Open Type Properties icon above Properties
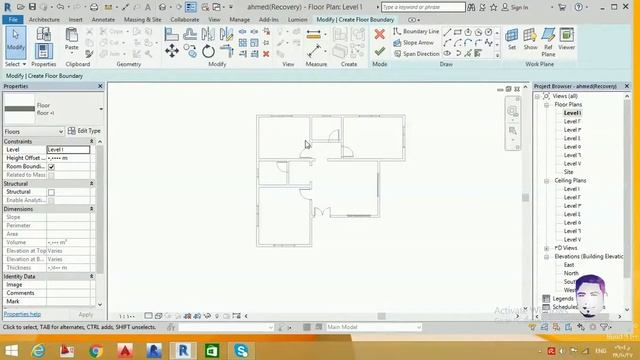The image size is (640, 360). click(44, 35)
